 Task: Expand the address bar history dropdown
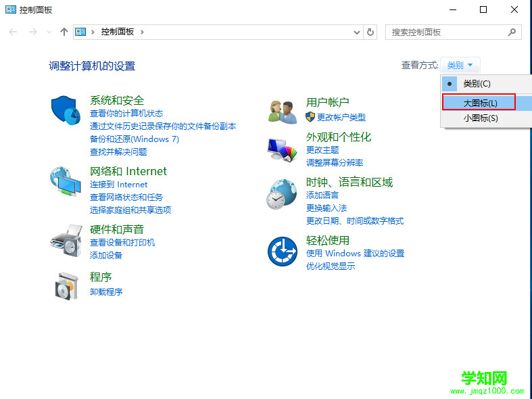(x=357, y=32)
